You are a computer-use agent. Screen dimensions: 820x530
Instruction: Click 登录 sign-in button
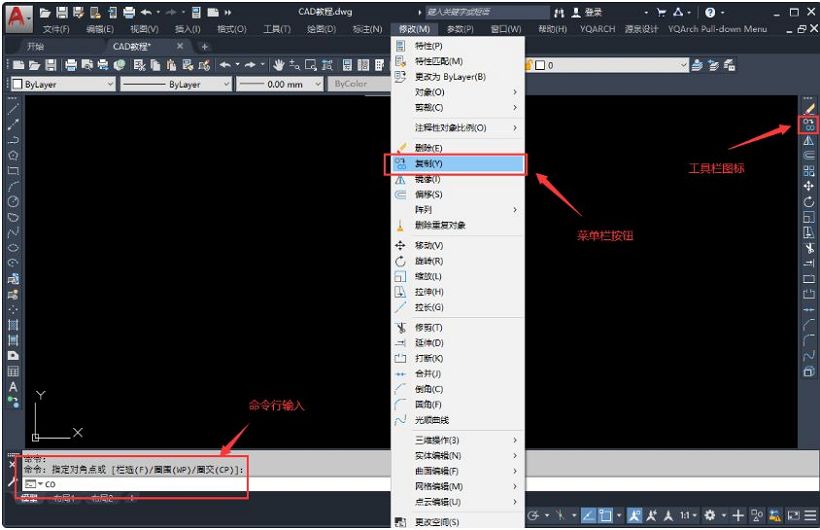[587, 12]
